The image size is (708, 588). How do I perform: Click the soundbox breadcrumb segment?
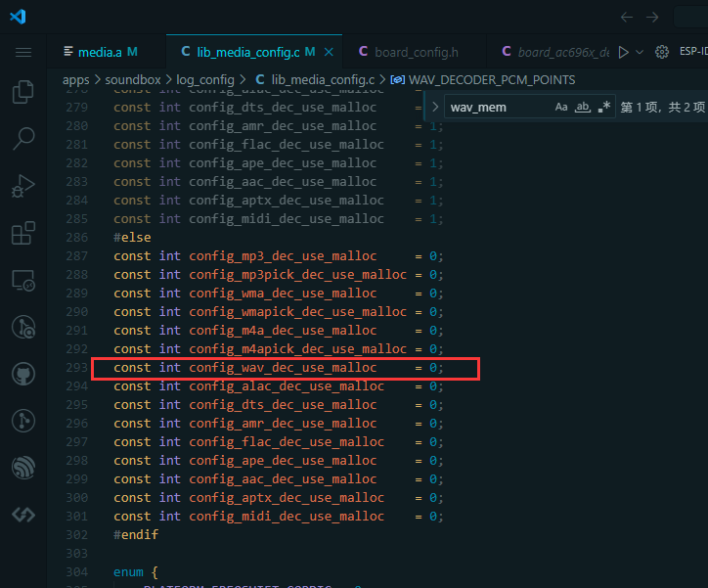[x=133, y=80]
